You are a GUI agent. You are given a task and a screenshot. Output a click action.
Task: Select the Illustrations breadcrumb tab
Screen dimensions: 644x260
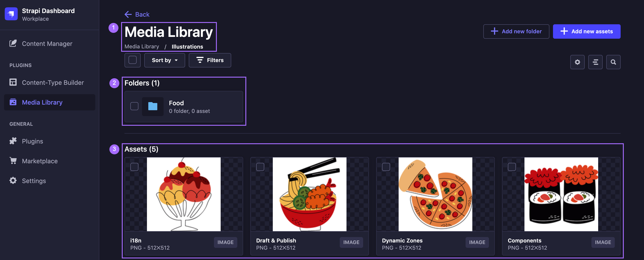click(x=187, y=46)
